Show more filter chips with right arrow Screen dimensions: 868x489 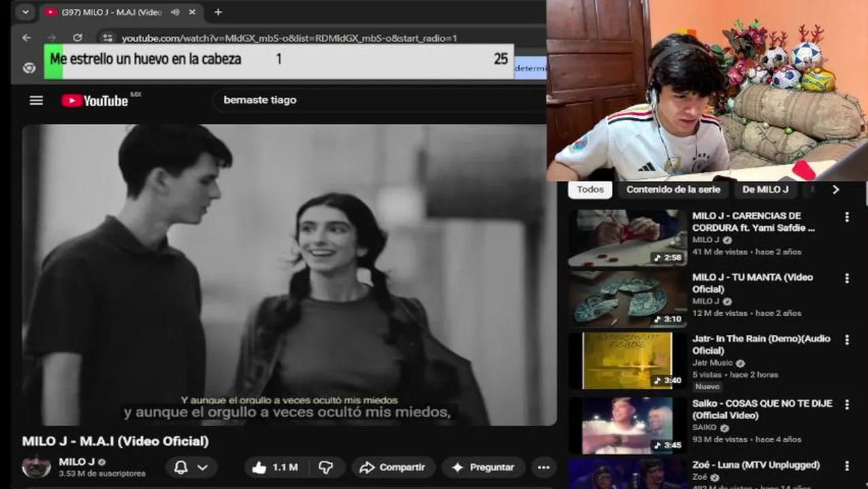(836, 189)
